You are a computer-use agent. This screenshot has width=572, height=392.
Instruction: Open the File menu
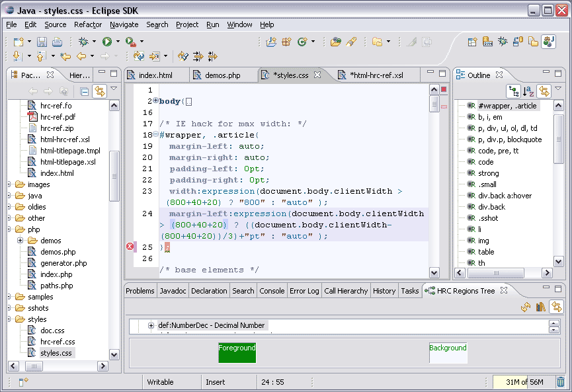pyautogui.click(x=11, y=24)
